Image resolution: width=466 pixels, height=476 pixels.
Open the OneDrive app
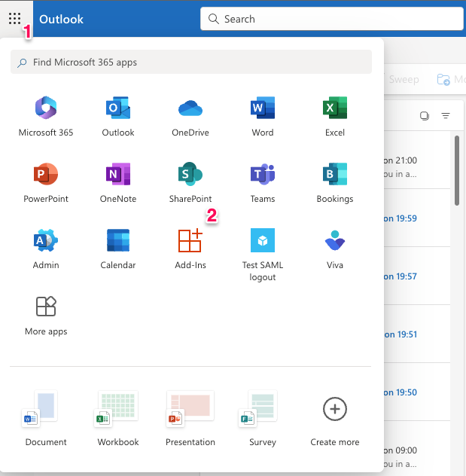tap(190, 117)
